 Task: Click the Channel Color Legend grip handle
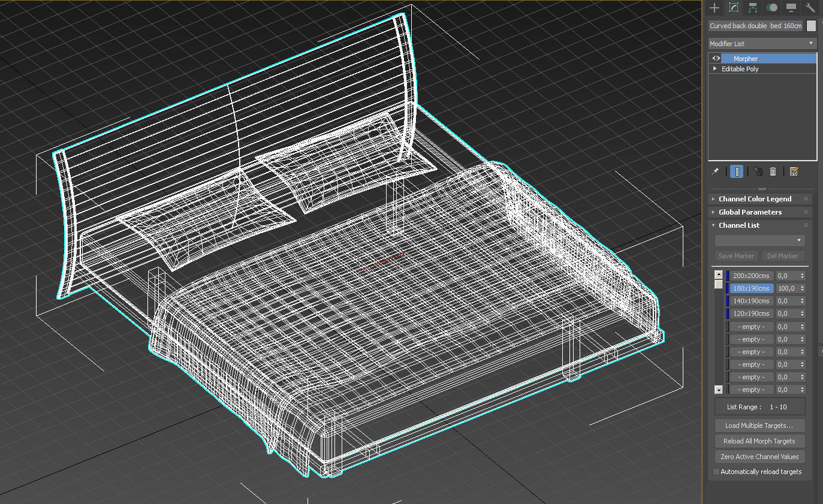(x=806, y=199)
